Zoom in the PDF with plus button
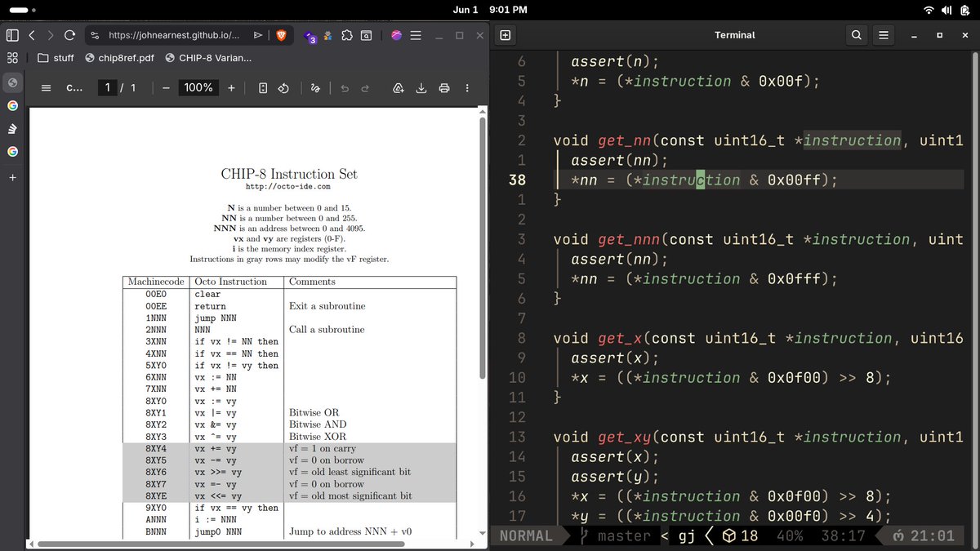The width and height of the screenshot is (980, 551). coord(231,88)
